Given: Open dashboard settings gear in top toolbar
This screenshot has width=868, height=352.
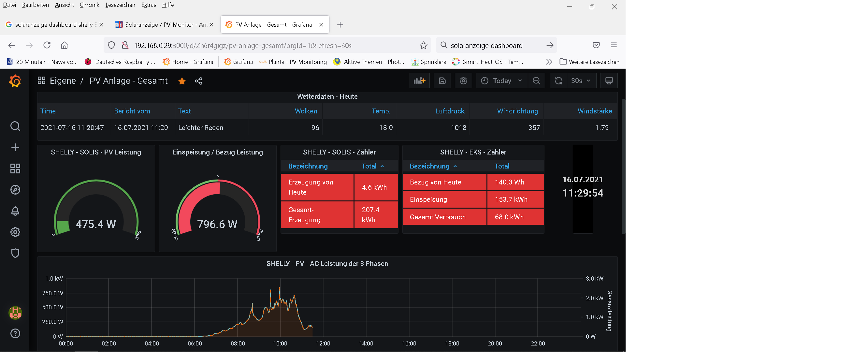Looking at the screenshot, I should [463, 81].
